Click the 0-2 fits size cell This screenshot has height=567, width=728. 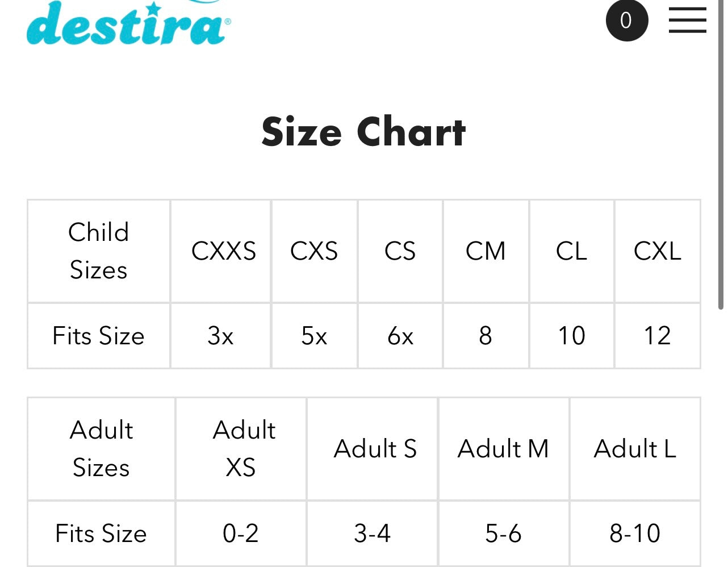coord(241,533)
